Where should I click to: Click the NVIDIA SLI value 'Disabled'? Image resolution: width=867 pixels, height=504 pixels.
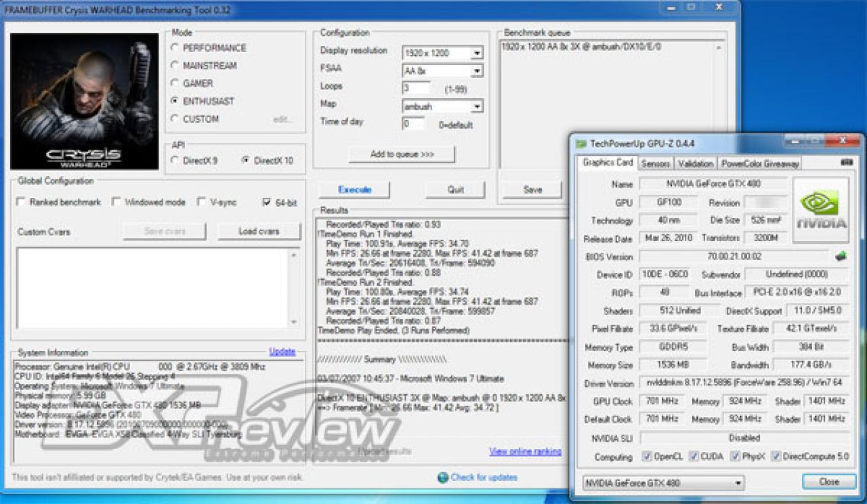pyautogui.click(x=744, y=438)
